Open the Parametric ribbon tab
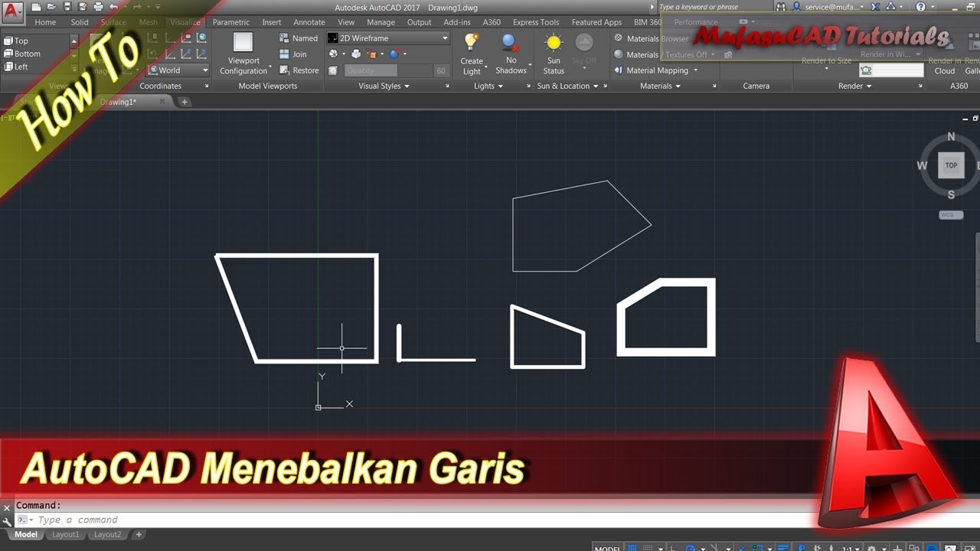980x551 pixels. point(231,22)
